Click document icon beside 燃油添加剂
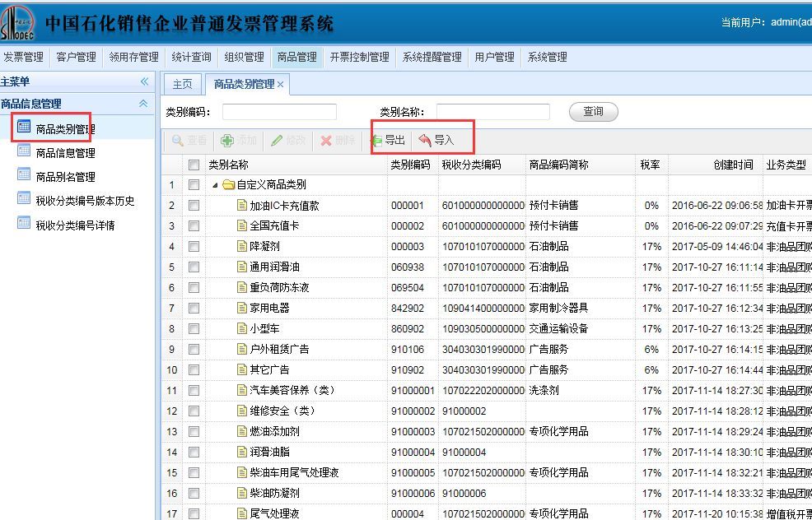 pyautogui.click(x=242, y=431)
